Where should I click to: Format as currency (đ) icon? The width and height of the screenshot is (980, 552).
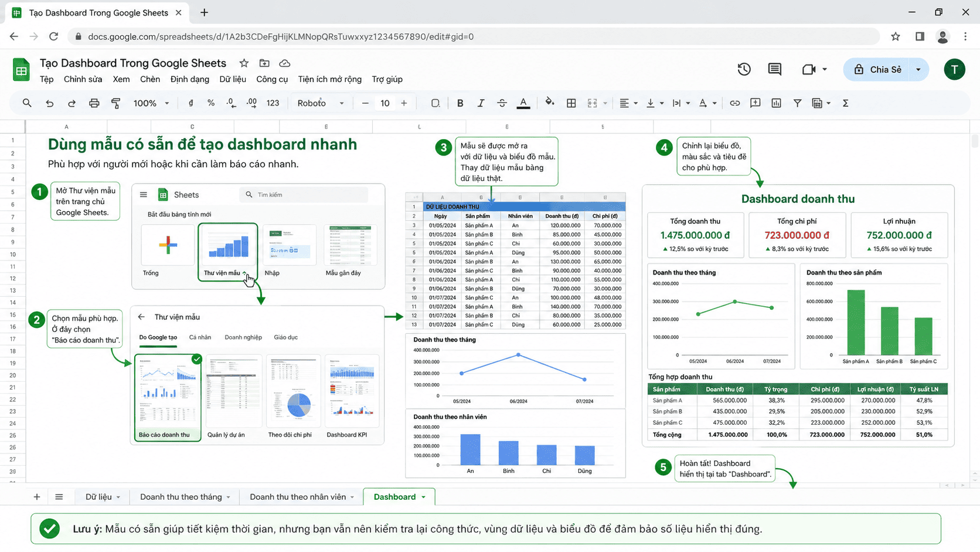[x=190, y=103]
